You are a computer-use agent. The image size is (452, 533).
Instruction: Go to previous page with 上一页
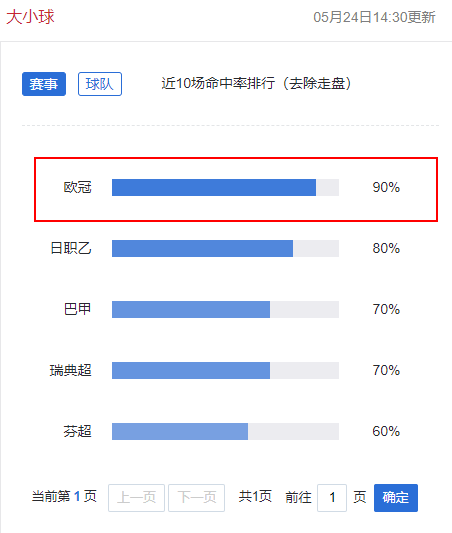(x=136, y=498)
